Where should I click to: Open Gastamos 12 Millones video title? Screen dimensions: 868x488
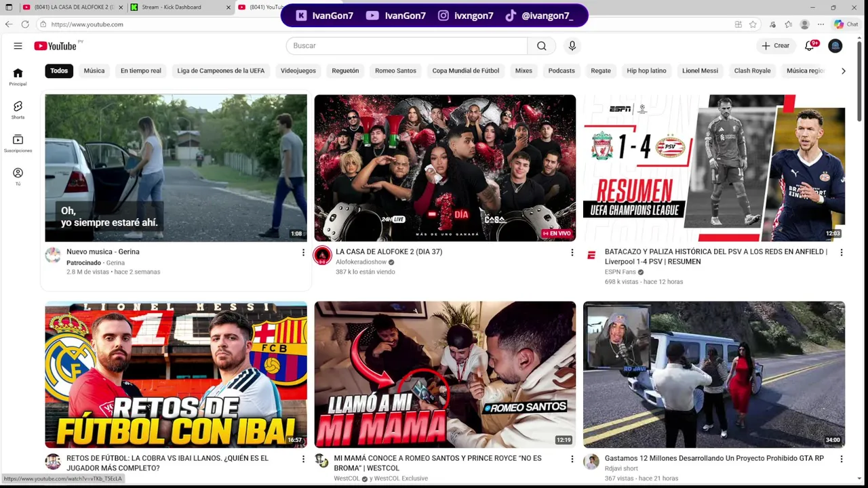click(x=714, y=458)
